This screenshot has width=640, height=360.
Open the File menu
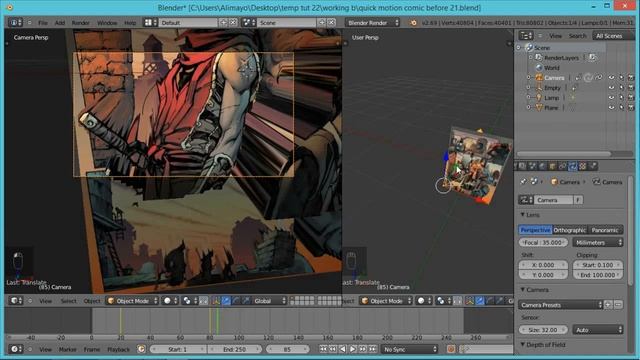(x=43, y=23)
